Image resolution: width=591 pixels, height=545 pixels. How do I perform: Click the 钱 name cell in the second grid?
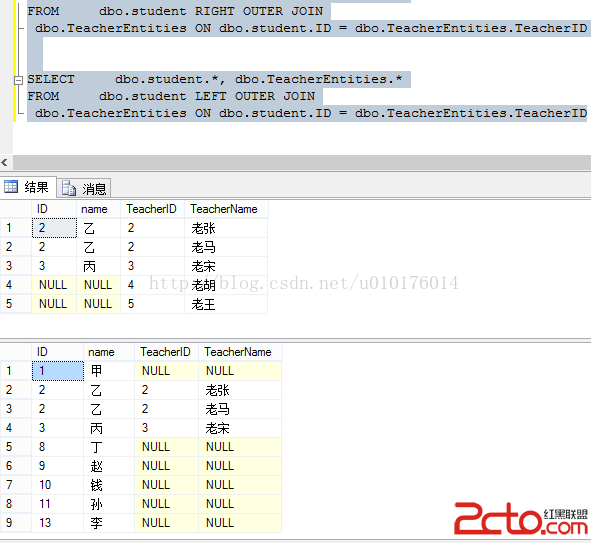click(109, 485)
